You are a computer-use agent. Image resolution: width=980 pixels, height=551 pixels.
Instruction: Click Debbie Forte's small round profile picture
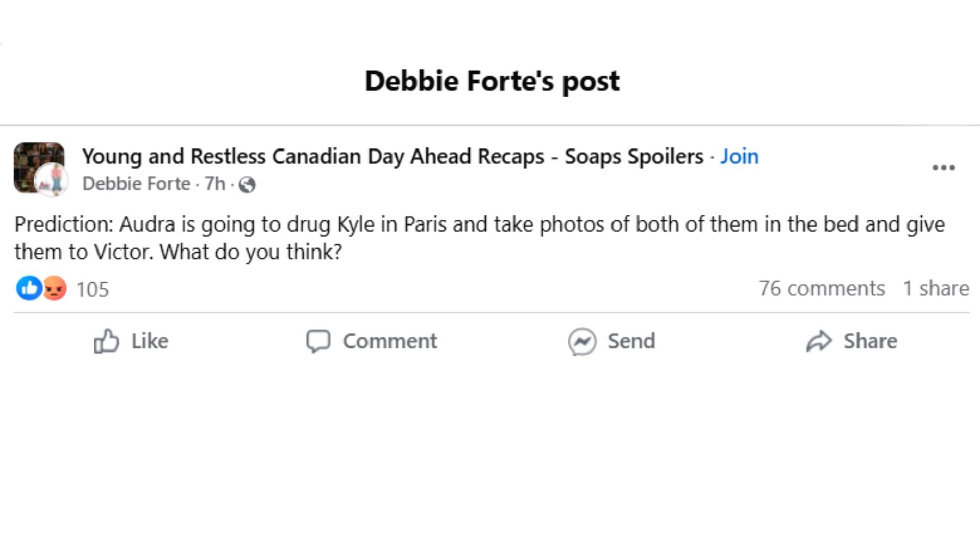[x=52, y=181]
